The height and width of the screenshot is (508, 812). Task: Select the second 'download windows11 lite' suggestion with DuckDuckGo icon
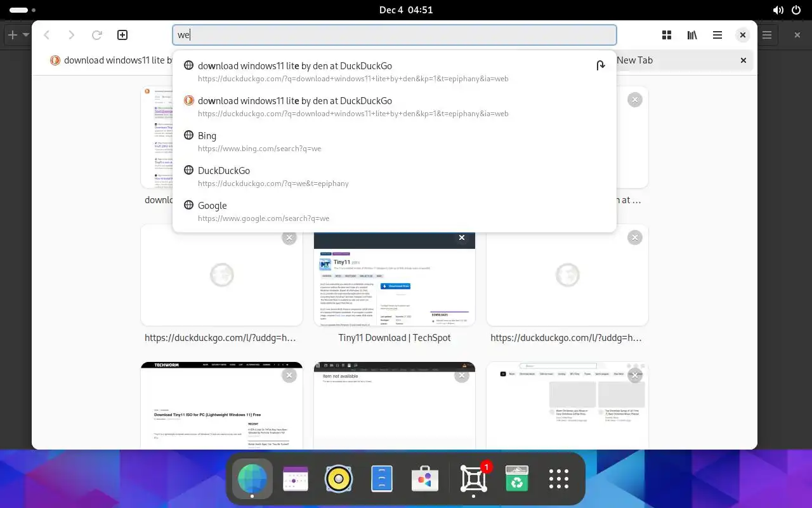395,106
